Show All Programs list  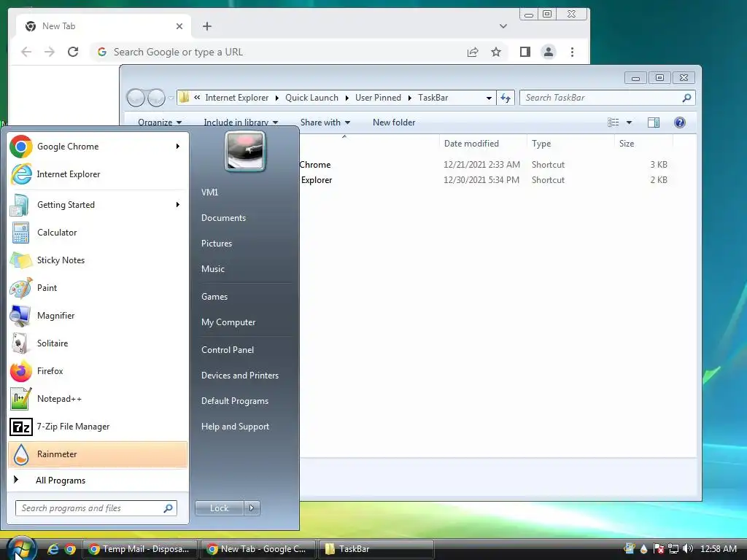[x=98, y=480]
